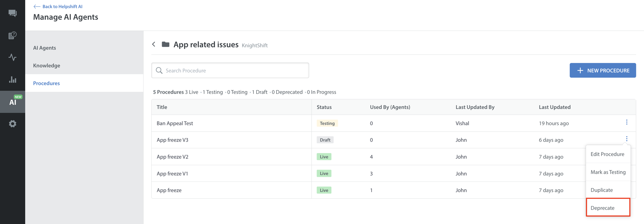Switch to the Knowledge tab
This screenshot has height=224, width=644.
tap(47, 65)
